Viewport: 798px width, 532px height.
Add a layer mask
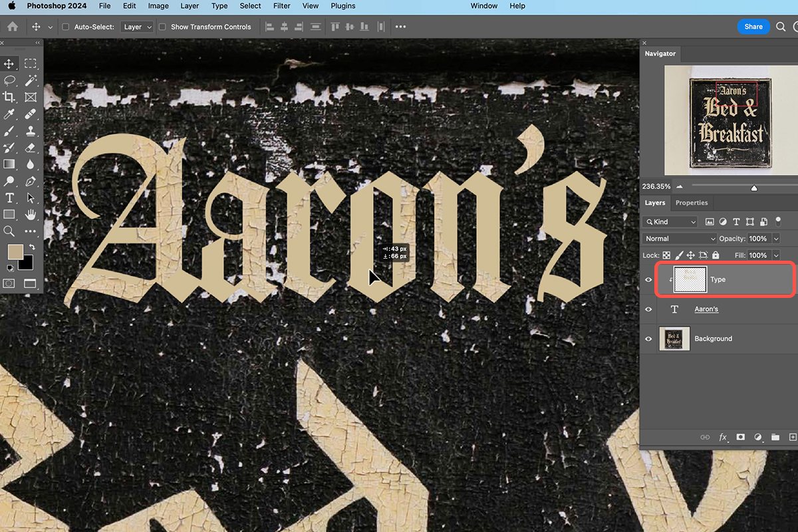point(740,437)
